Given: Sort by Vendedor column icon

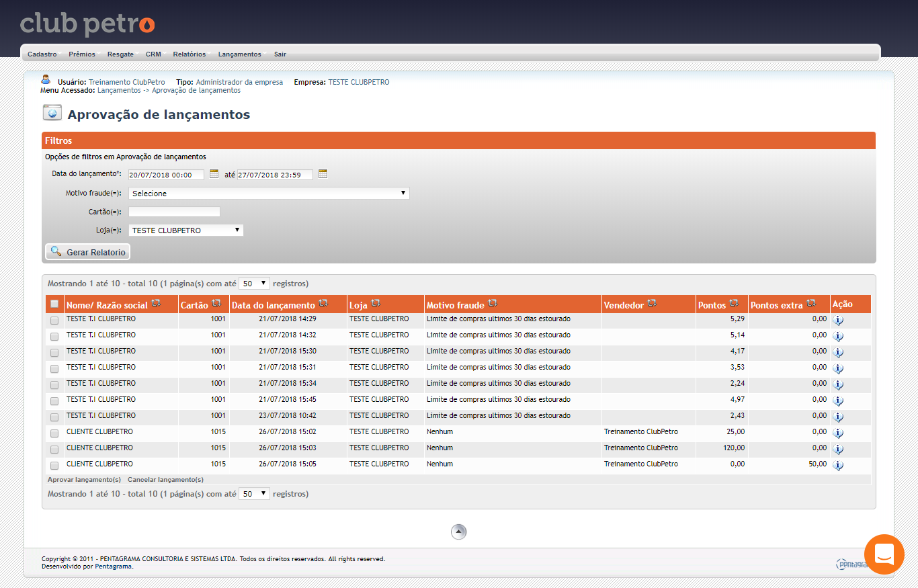Looking at the screenshot, I should click(x=653, y=304).
